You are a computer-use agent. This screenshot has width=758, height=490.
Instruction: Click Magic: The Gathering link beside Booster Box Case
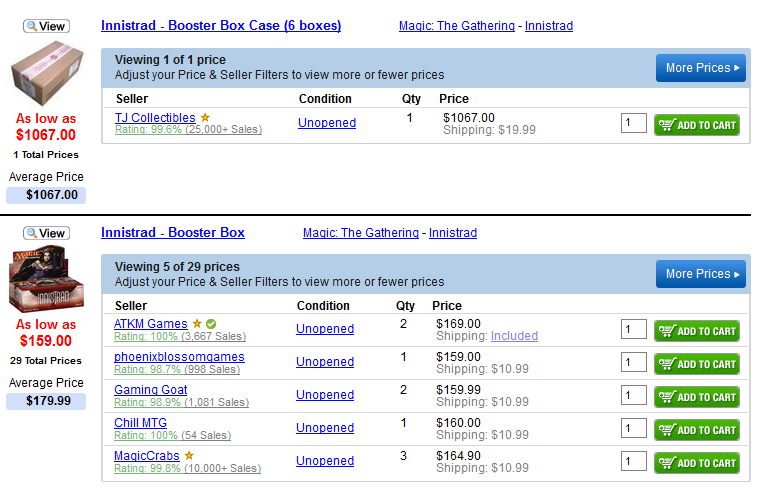(457, 26)
